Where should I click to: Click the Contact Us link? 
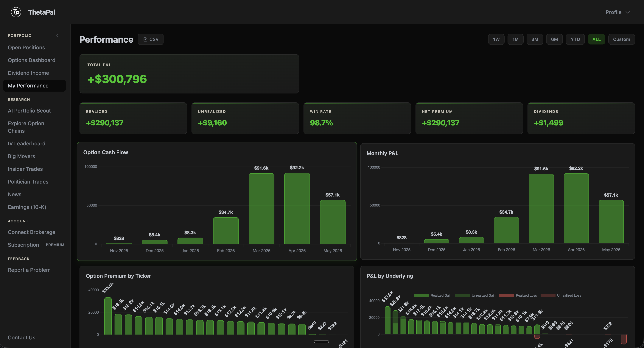(x=21, y=338)
